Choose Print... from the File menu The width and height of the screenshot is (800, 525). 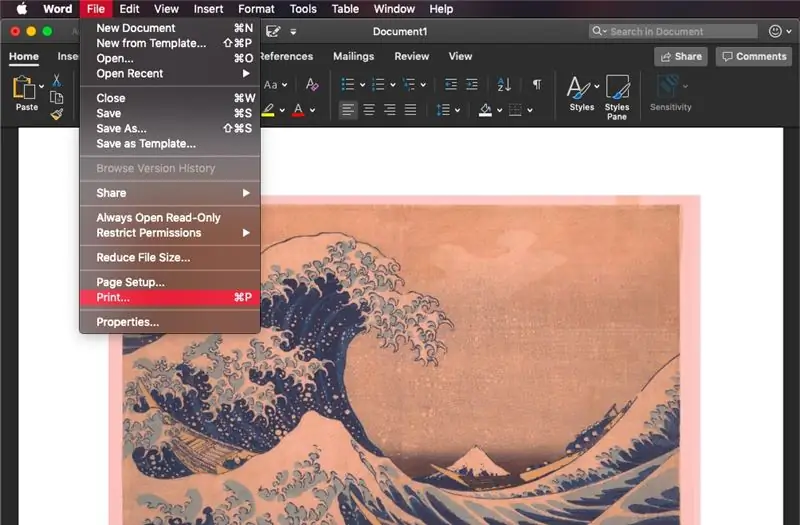[170, 297]
